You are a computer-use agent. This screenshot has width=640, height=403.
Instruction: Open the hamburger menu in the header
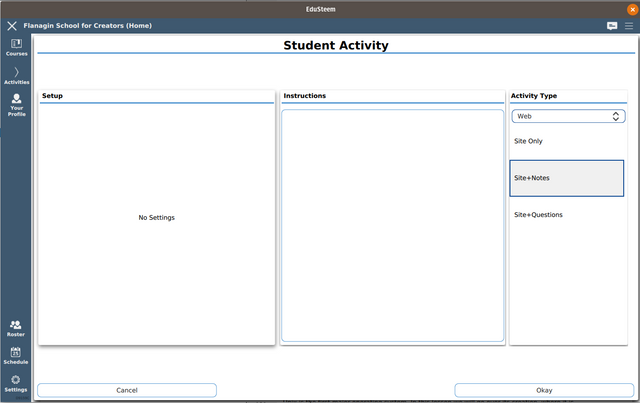(x=629, y=26)
